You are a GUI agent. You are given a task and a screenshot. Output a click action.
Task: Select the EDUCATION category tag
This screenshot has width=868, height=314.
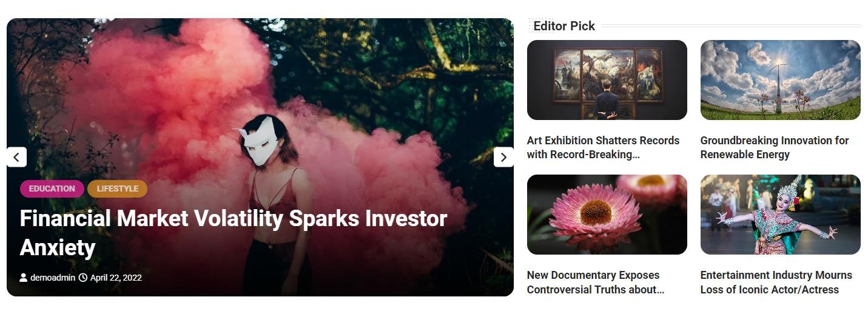(52, 189)
